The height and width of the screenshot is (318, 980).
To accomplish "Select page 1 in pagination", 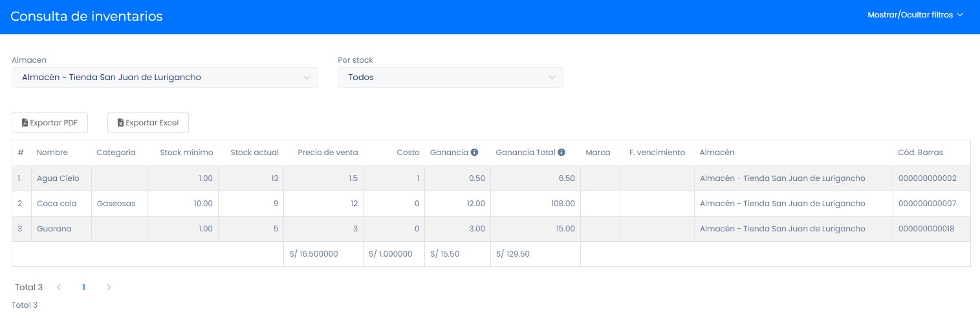I will point(83,288).
